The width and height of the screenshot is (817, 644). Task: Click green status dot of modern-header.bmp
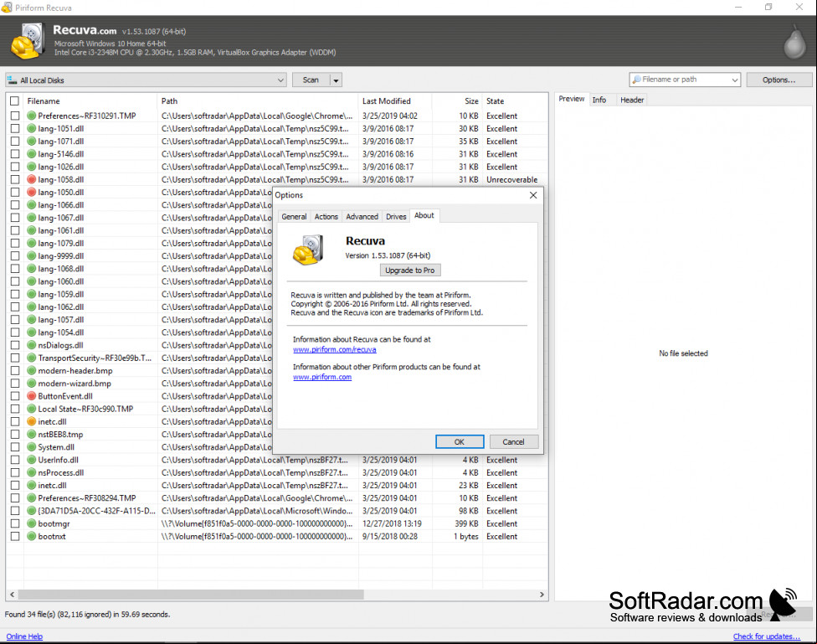point(31,371)
